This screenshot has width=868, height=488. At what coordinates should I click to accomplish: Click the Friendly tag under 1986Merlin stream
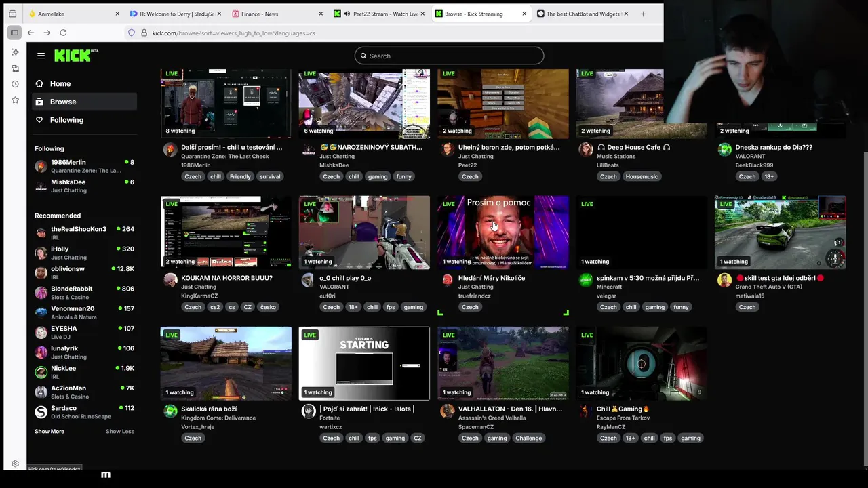[x=240, y=176]
